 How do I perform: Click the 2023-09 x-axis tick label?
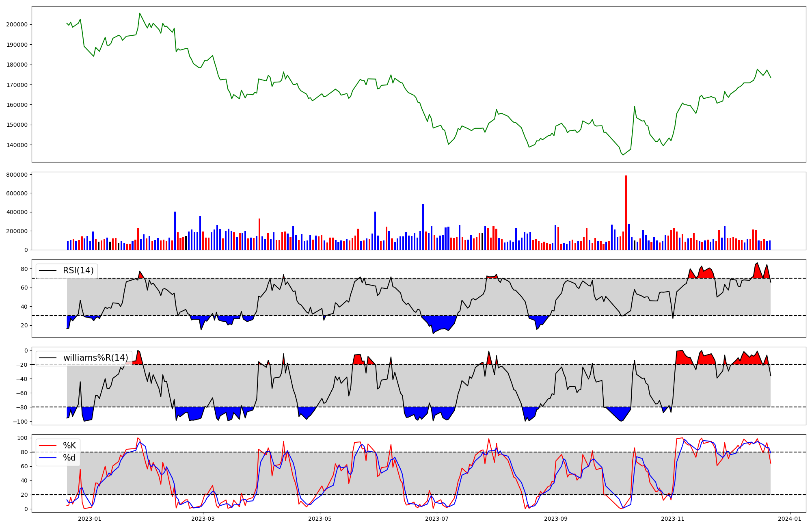click(x=555, y=519)
